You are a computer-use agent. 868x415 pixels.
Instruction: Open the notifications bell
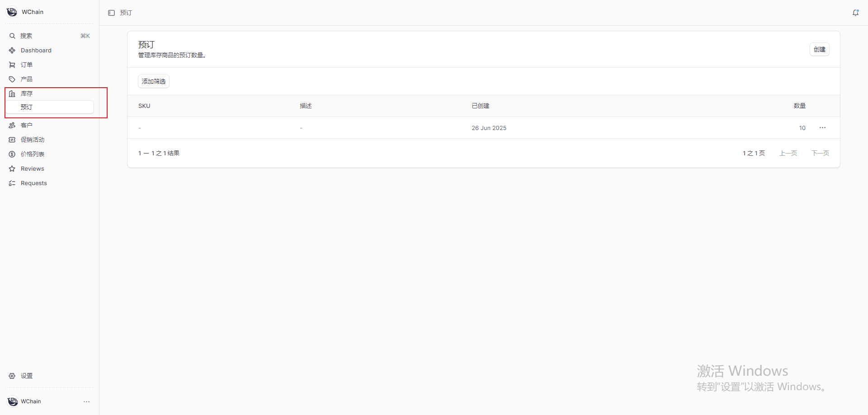(x=855, y=13)
